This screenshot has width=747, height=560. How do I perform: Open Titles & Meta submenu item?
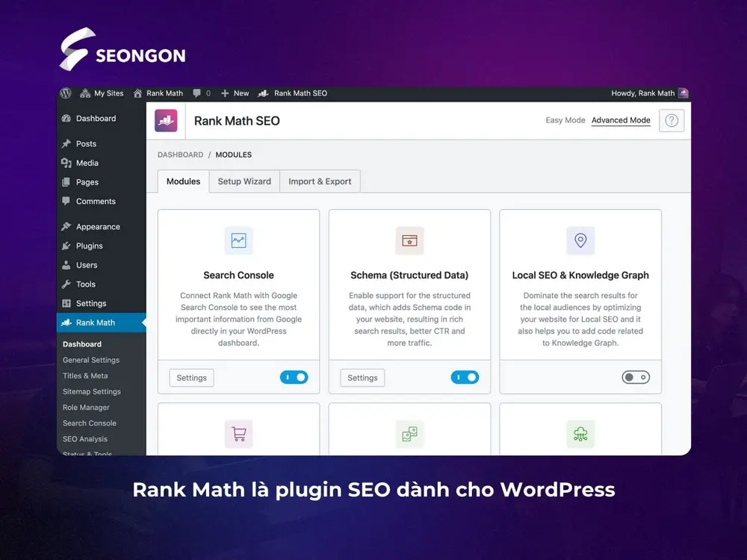pyautogui.click(x=85, y=376)
